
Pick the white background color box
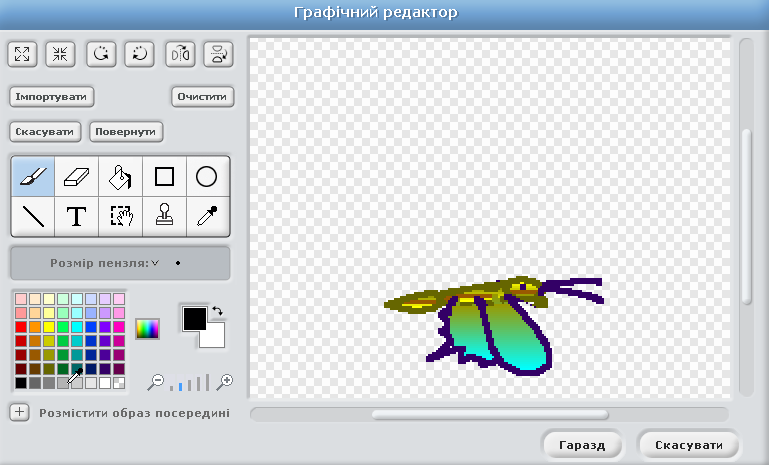(x=214, y=337)
